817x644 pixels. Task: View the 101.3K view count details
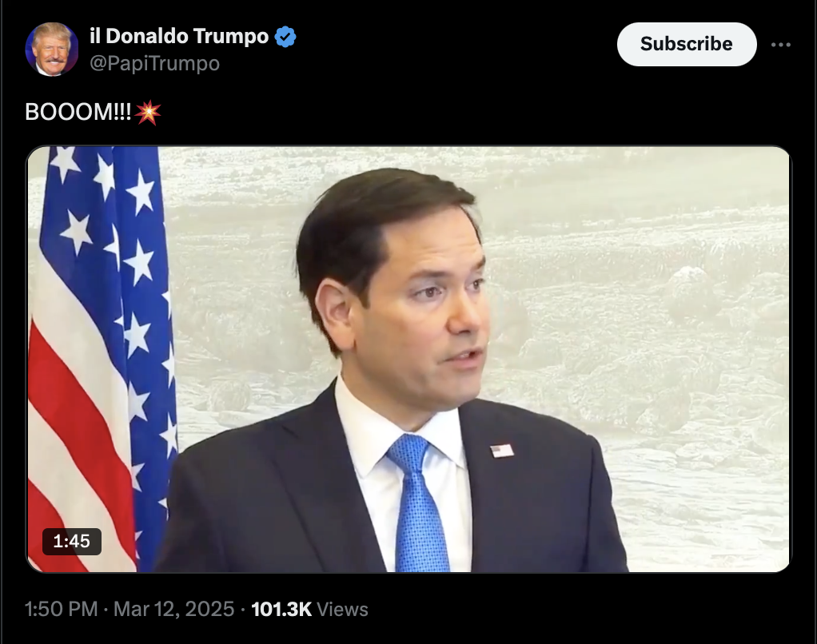click(x=281, y=609)
